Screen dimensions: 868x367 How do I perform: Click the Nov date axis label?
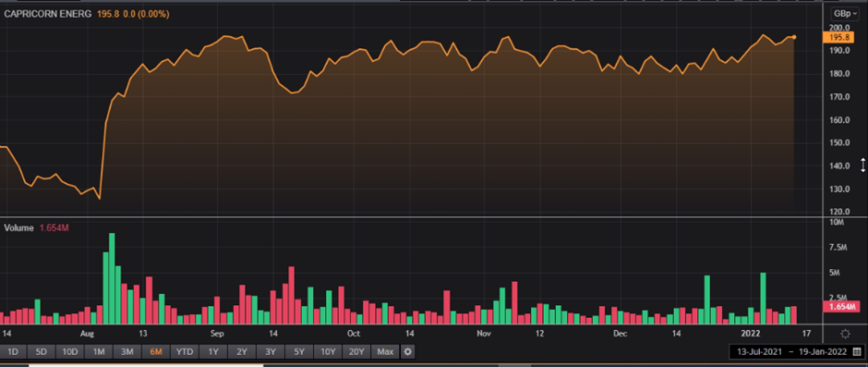484,334
